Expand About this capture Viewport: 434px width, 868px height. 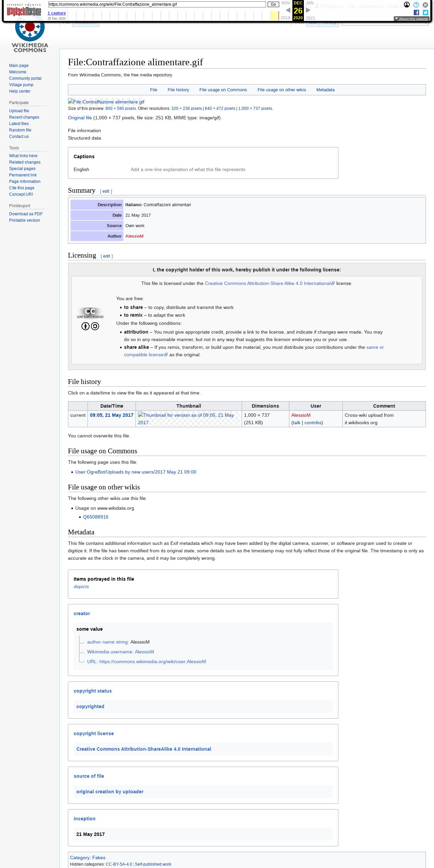coord(411,19)
